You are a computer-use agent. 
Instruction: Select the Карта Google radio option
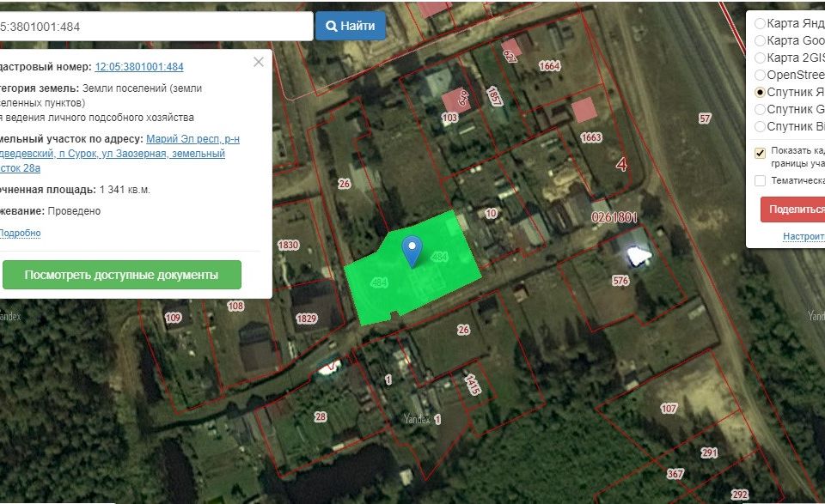(760, 40)
